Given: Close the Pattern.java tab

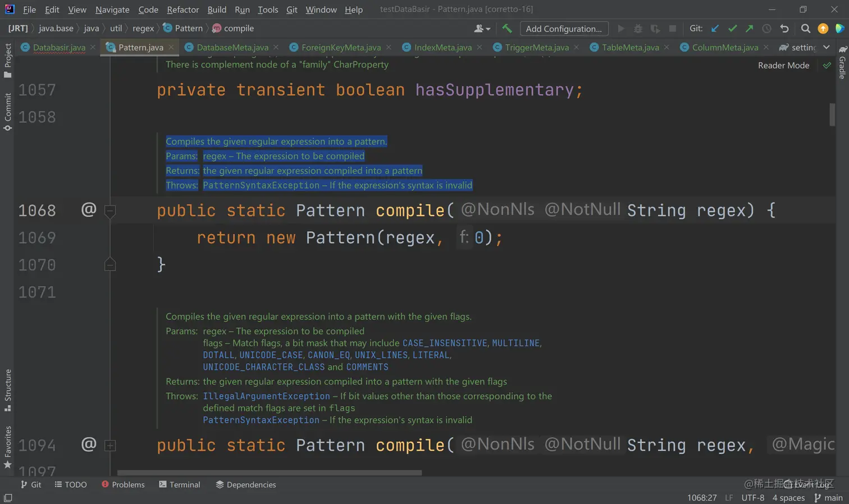Looking at the screenshot, I should (171, 47).
